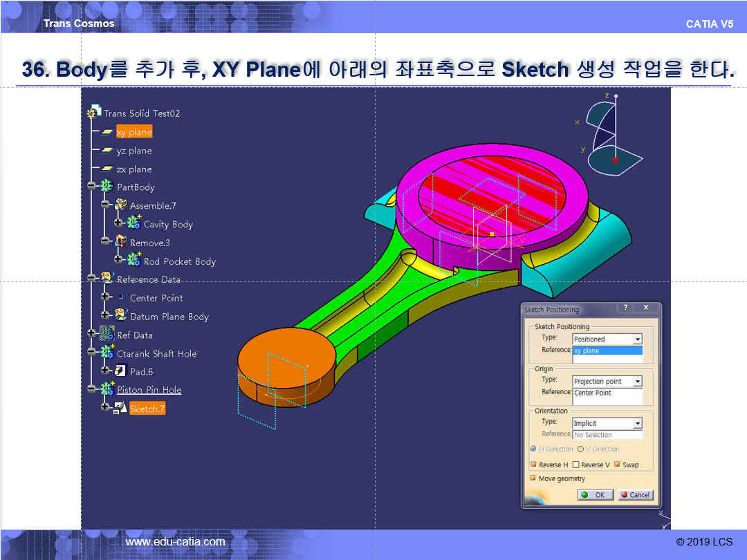Open the Positioned type dropdown

click(637, 339)
